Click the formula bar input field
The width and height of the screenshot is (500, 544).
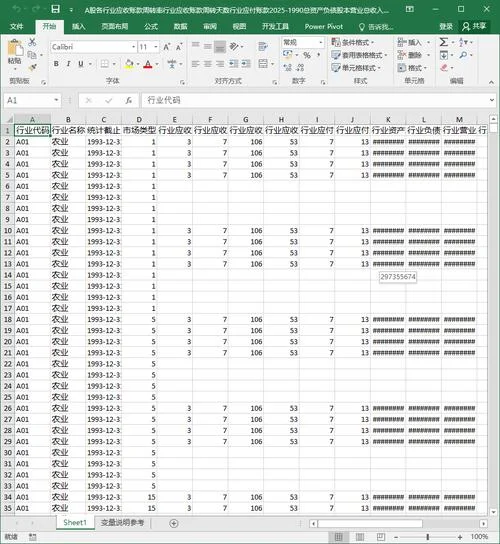(316, 100)
